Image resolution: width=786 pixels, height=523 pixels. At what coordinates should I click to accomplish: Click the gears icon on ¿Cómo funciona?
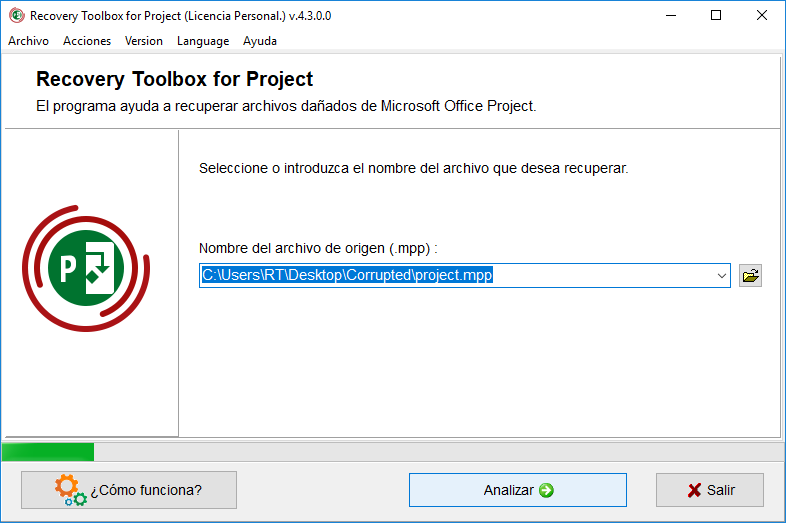(x=71, y=490)
